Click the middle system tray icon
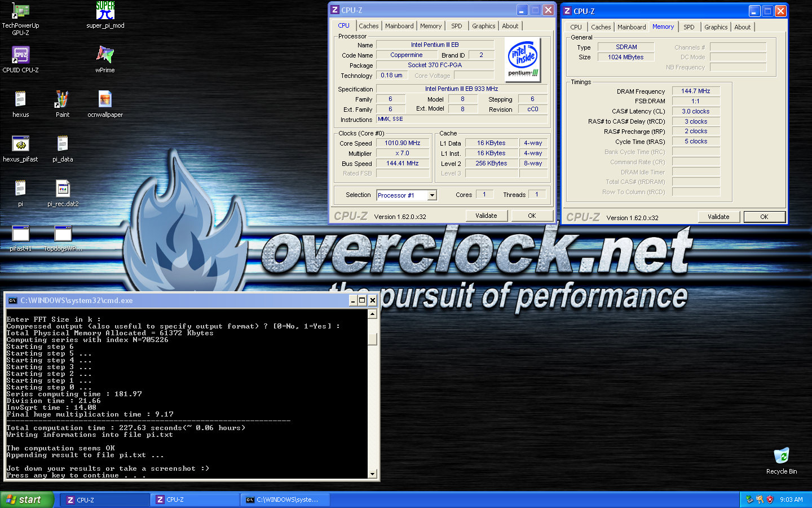This screenshot has height=508, width=812. pos(760,500)
